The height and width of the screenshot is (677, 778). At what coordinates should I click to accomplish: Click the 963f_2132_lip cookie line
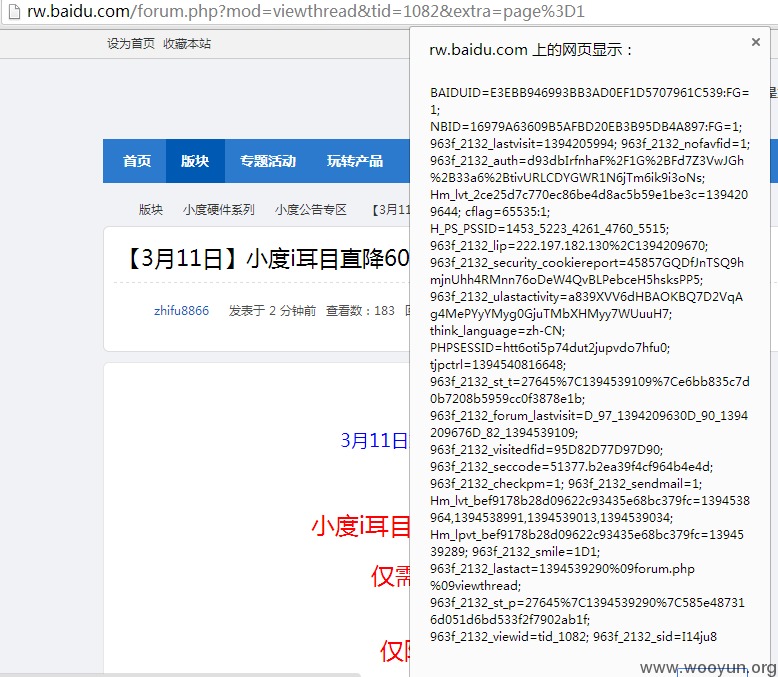(x=569, y=245)
